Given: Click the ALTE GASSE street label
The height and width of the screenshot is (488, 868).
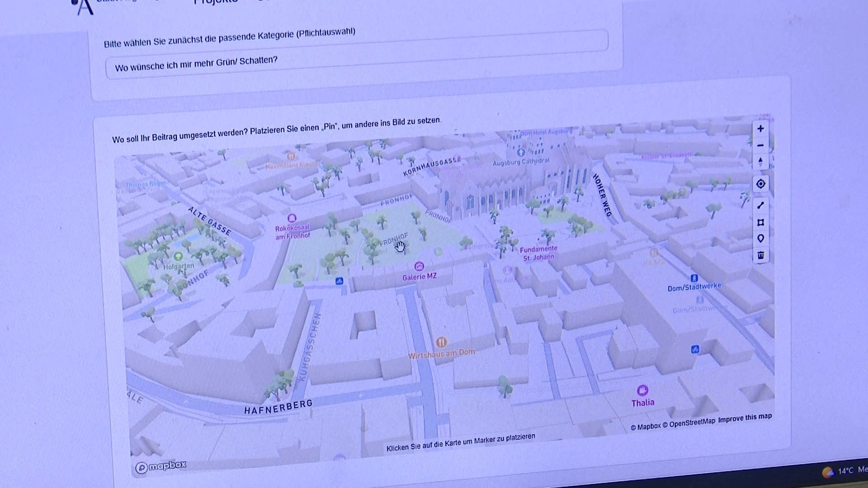Looking at the screenshot, I should coord(210,221).
